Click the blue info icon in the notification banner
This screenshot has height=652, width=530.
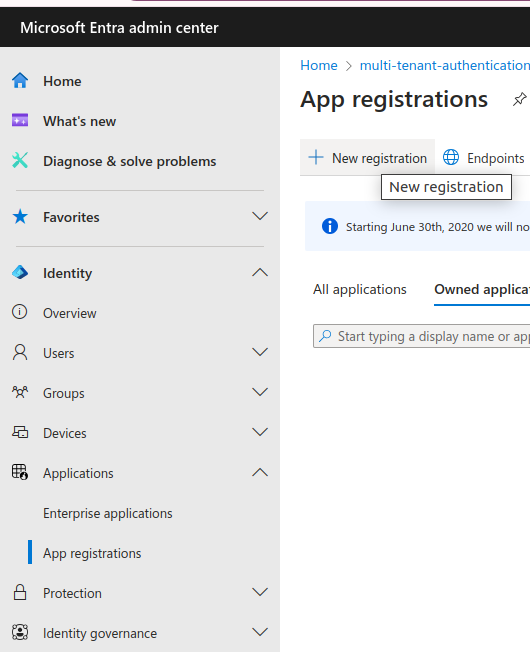pyautogui.click(x=330, y=227)
